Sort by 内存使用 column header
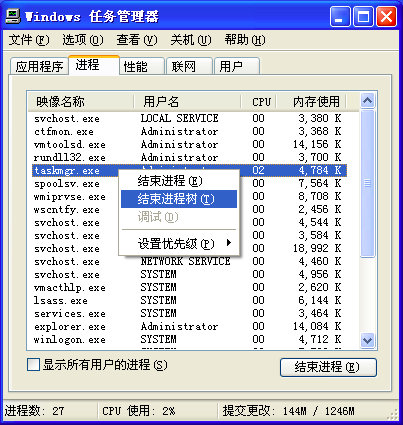Screen dimensions: 403x425 [312, 101]
